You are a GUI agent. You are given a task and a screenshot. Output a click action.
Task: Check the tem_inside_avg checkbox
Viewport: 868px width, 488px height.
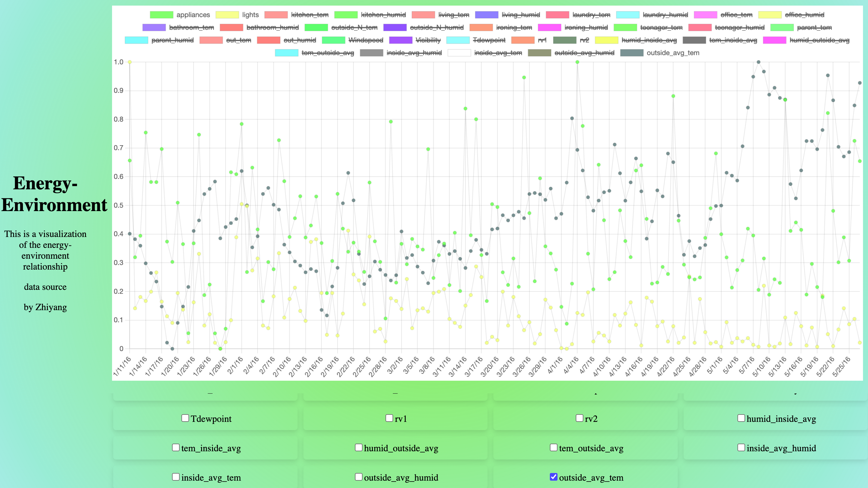(176, 448)
